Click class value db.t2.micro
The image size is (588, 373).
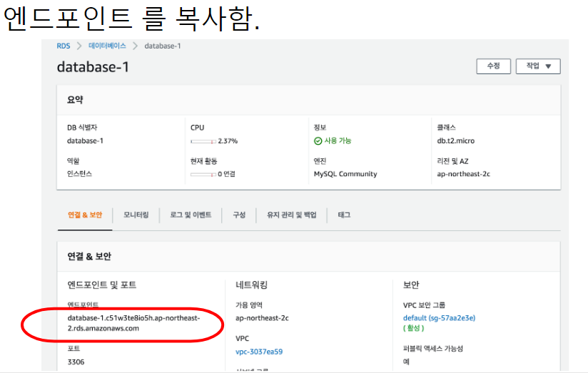coord(455,141)
